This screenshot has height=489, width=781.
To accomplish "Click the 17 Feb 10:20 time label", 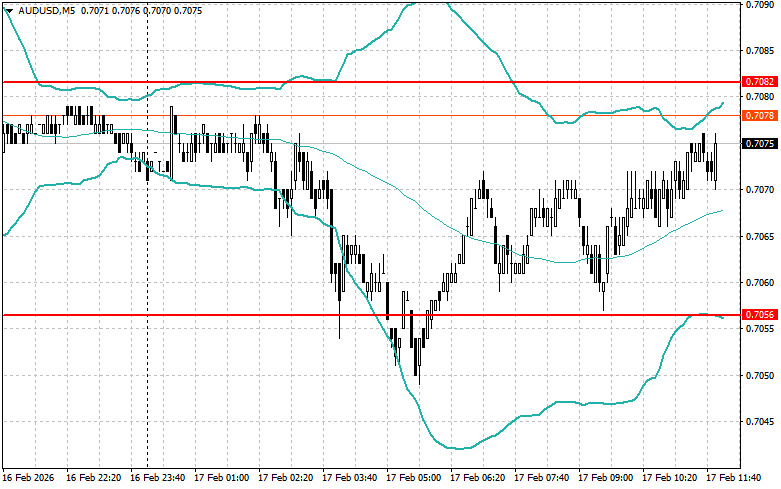I will point(669,478).
